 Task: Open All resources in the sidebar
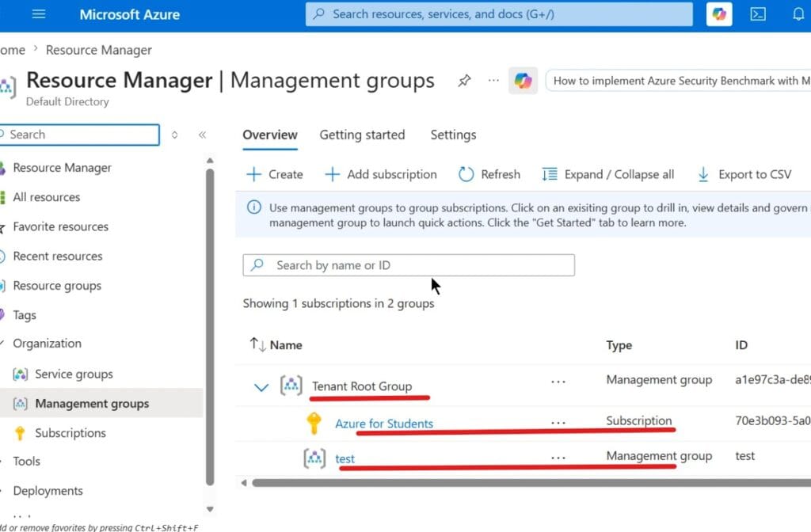coord(47,197)
